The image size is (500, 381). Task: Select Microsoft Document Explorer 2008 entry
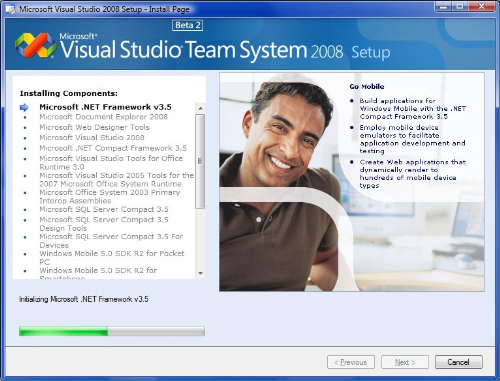coord(104,117)
